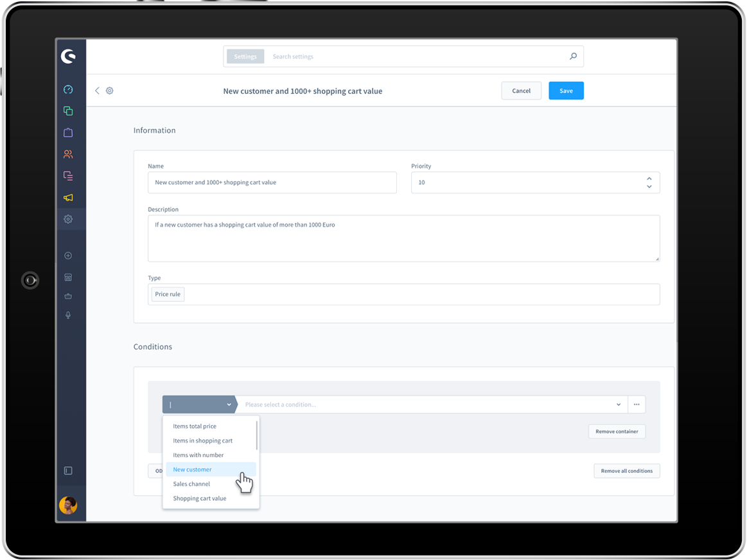The image size is (747, 560).
Task: Click the partially hidden OR button
Action: click(x=155, y=471)
